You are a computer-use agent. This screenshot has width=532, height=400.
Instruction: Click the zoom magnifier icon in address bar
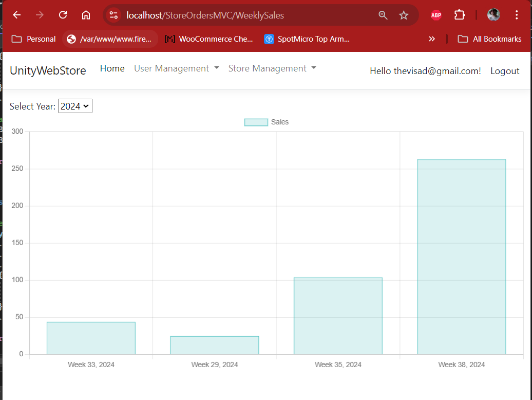tap(383, 15)
